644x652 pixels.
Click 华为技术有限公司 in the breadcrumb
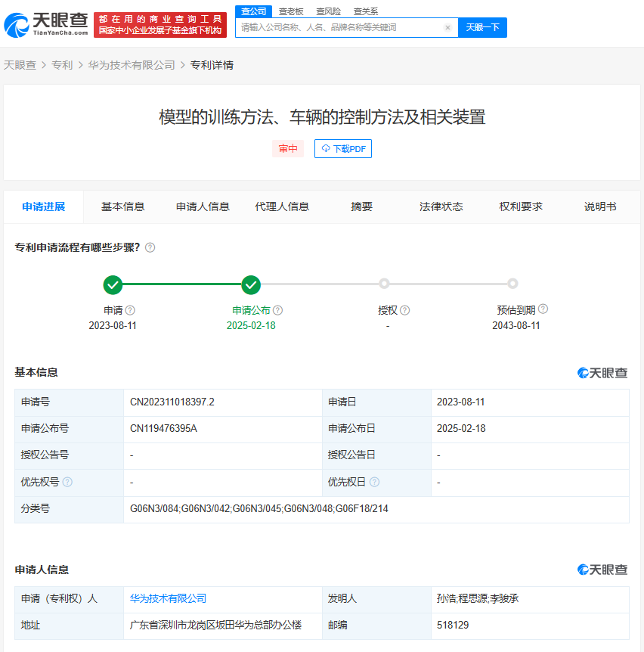pyautogui.click(x=132, y=65)
